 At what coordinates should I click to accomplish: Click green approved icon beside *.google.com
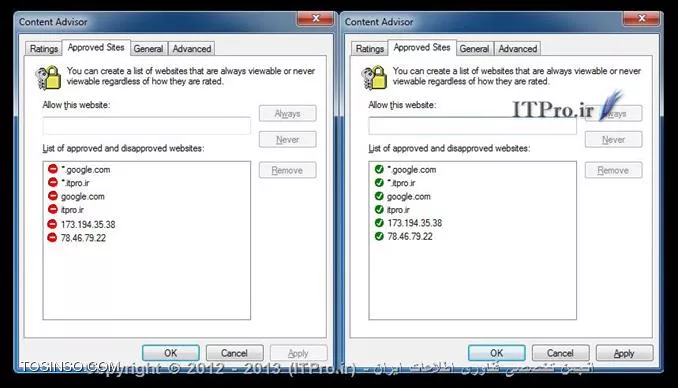click(x=379, y=169)
